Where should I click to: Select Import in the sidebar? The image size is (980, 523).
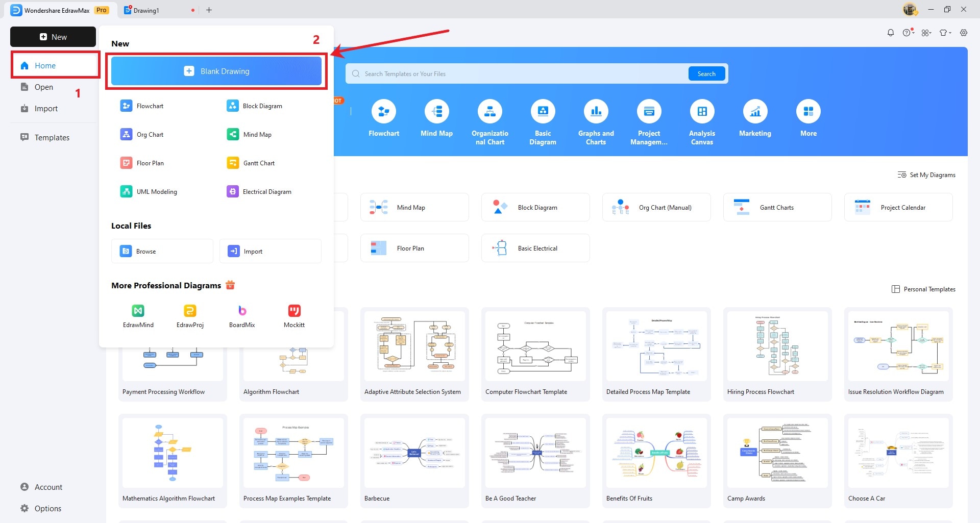pyautogui.click(x=46, y=109)
